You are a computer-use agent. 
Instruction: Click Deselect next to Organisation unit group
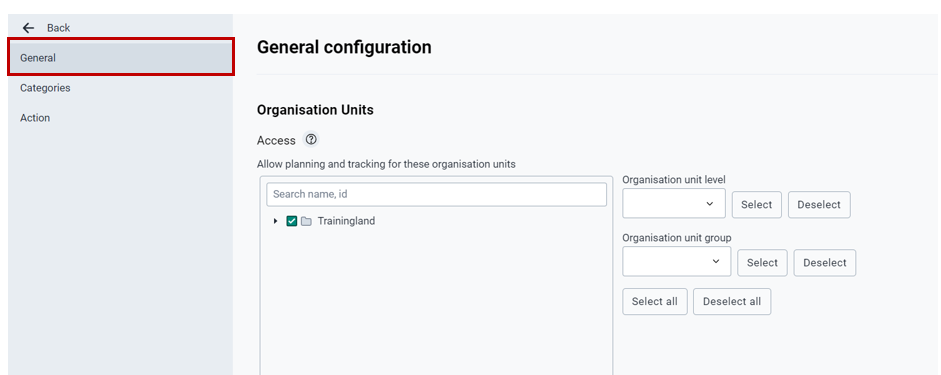[x=825, y=263]
